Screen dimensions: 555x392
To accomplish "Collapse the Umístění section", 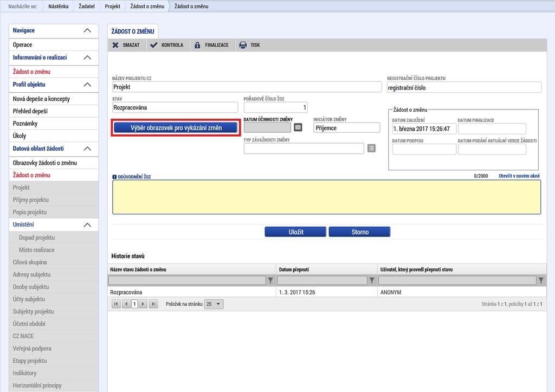I will [x=87, y=225].
